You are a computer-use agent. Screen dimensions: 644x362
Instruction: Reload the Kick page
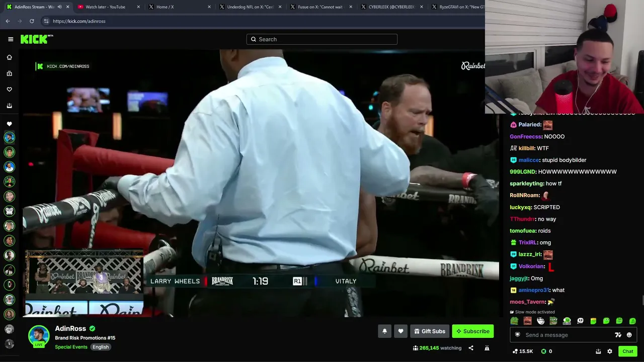coord(32,21)
